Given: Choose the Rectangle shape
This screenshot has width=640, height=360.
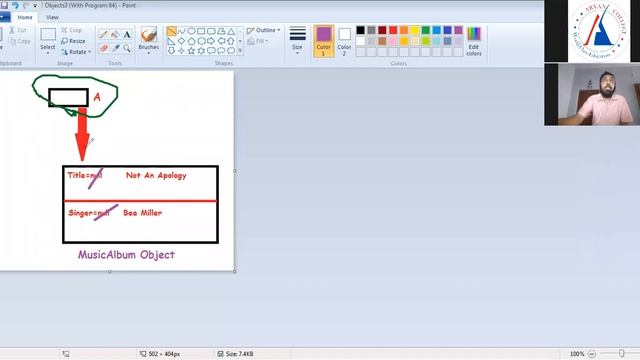Looking at the screenshot, I should (201, 31).
